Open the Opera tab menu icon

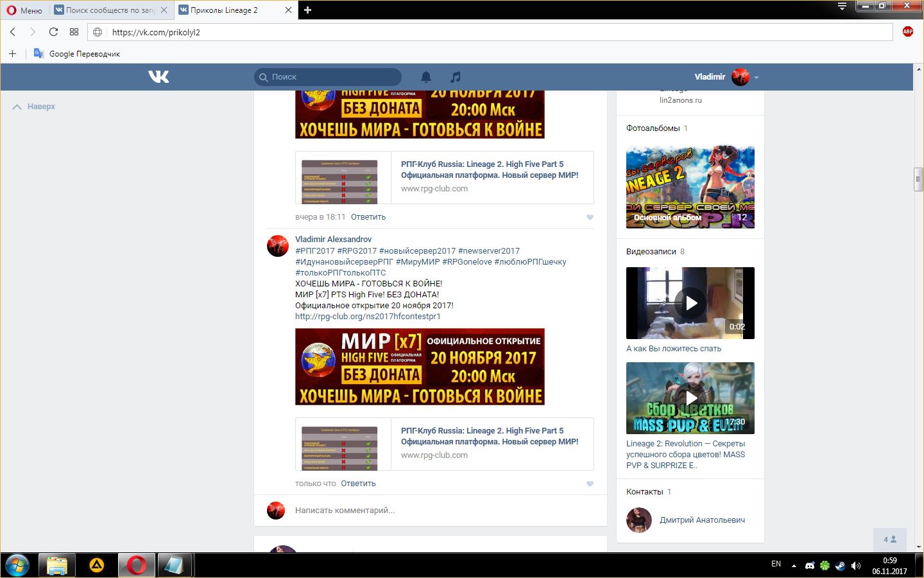tap(843, 7)
